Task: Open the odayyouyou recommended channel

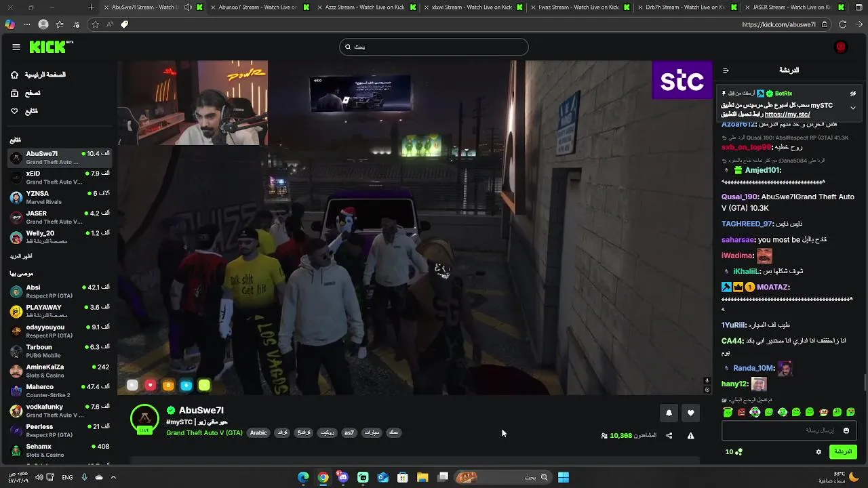Action: (60, 331)
